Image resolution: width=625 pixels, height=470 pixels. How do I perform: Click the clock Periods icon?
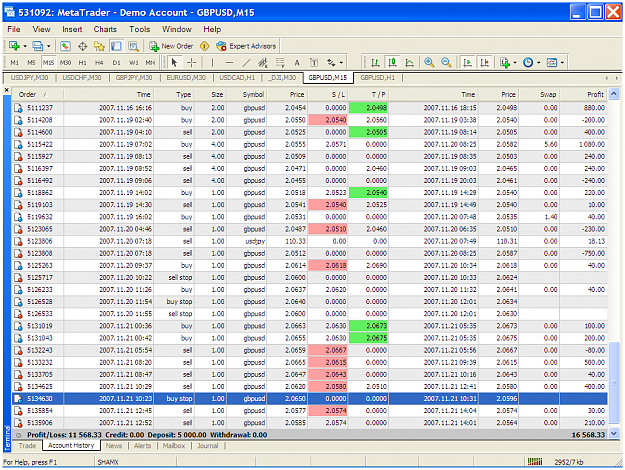528,63
